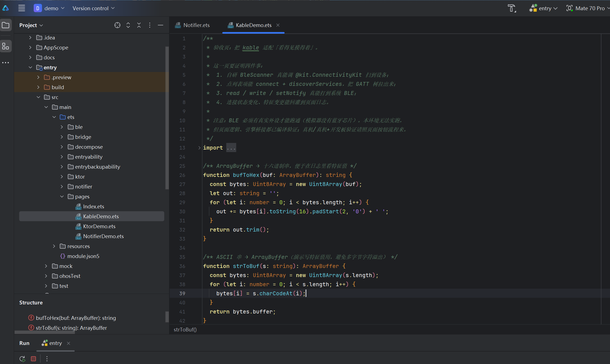
Task: Close the KableDemo.ets editor tab
Action: (x=278, y=25)
